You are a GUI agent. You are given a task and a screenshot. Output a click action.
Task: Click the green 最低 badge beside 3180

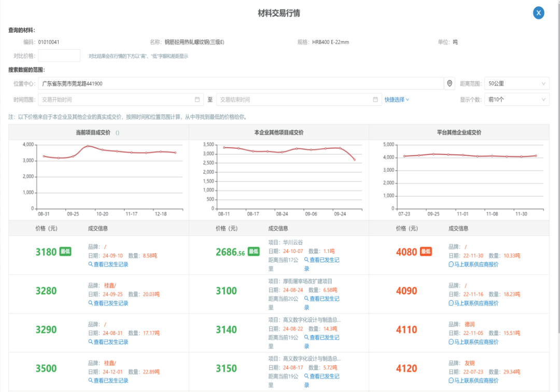pyautogui.click(x=65, y=251)
